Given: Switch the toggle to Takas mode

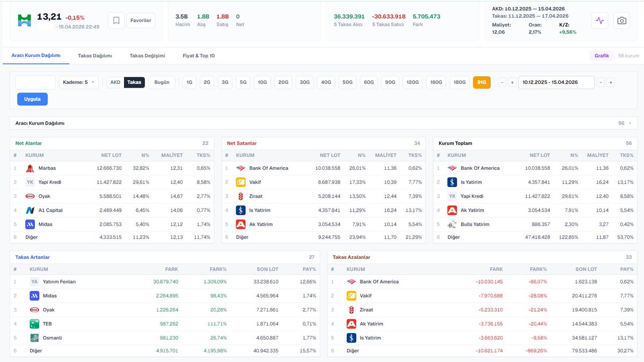Looking at the screenshot, I should tap(134, 82).
